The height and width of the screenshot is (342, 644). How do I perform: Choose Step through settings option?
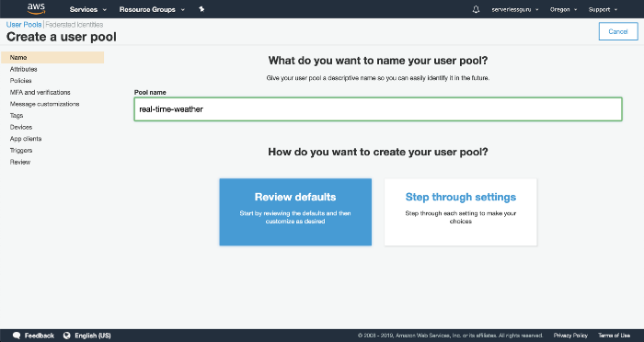460,211
